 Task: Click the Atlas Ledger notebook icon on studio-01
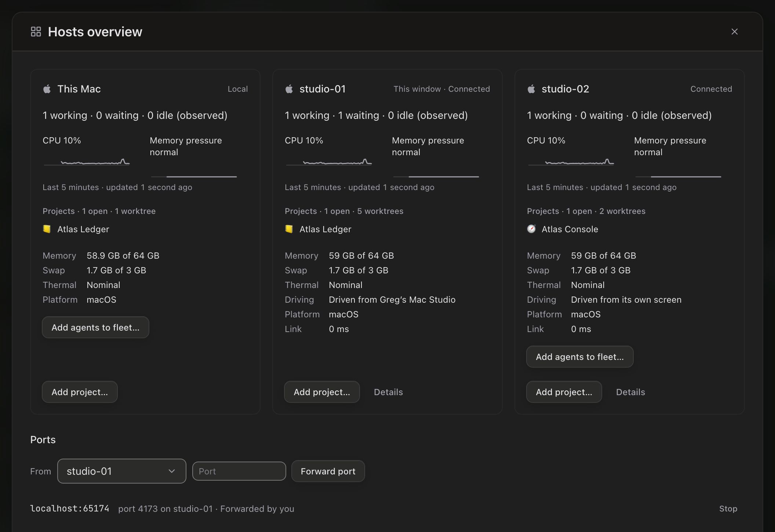(289, 229)
